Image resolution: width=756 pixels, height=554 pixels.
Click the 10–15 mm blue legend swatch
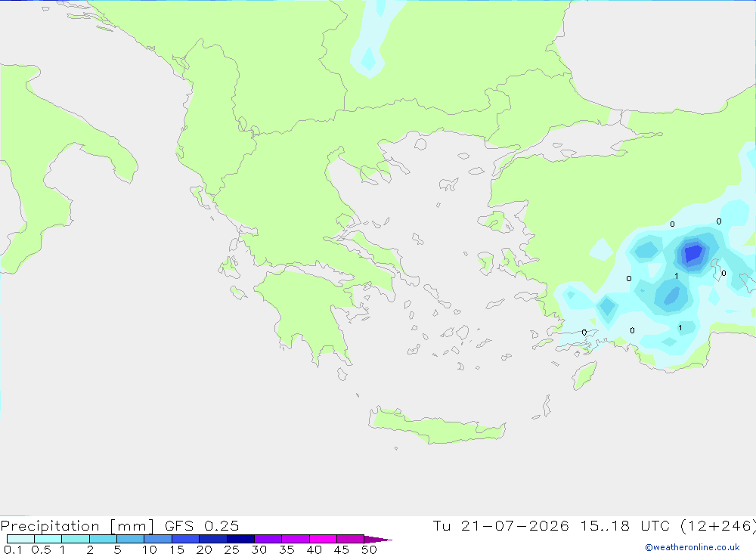click(158, 539)
